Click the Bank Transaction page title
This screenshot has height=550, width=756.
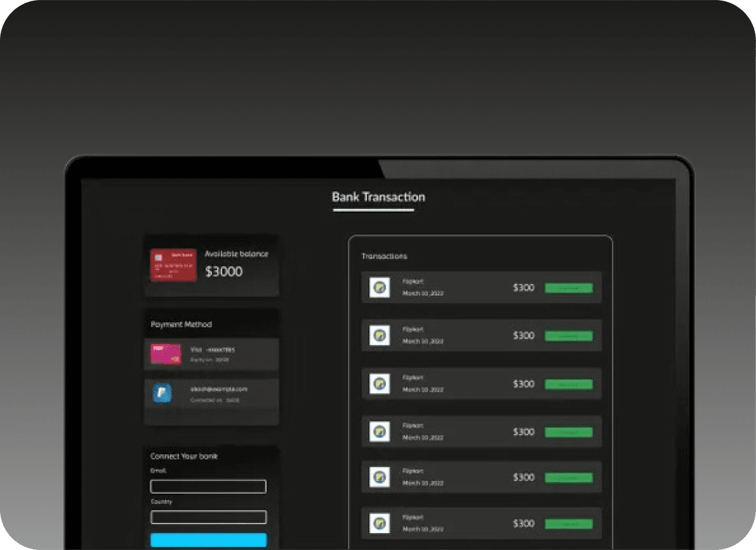coord(378,197)
